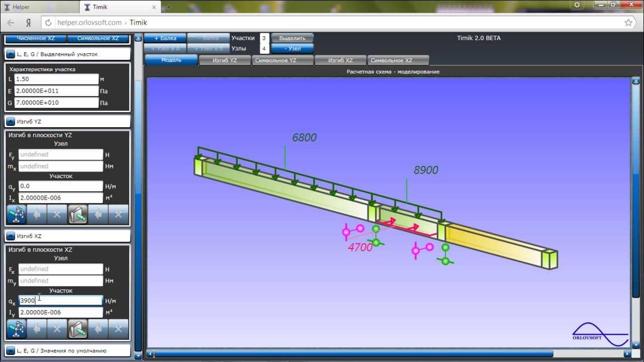Viewport: 644px width, 362px height.
Task: Click Fy undefined field
Action: (61, 154)
